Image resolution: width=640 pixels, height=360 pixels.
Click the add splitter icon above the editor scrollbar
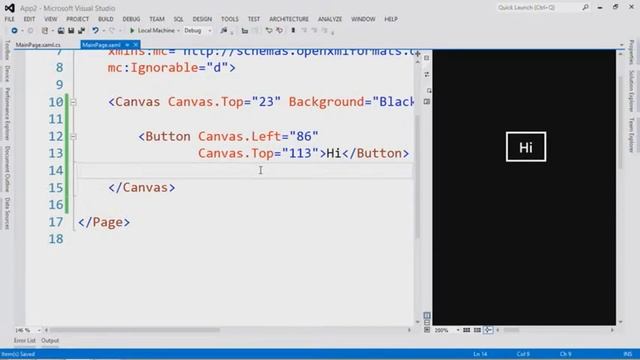click(x=418, y=53)
